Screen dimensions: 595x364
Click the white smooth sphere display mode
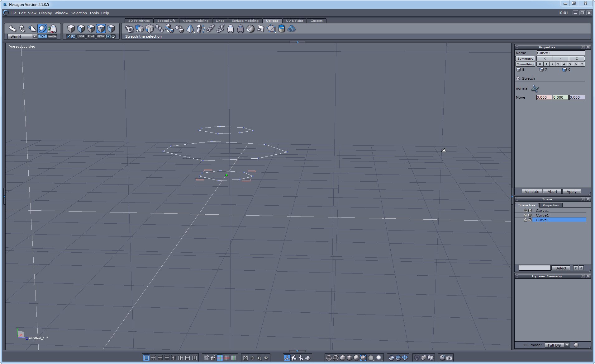pos(378,358)
